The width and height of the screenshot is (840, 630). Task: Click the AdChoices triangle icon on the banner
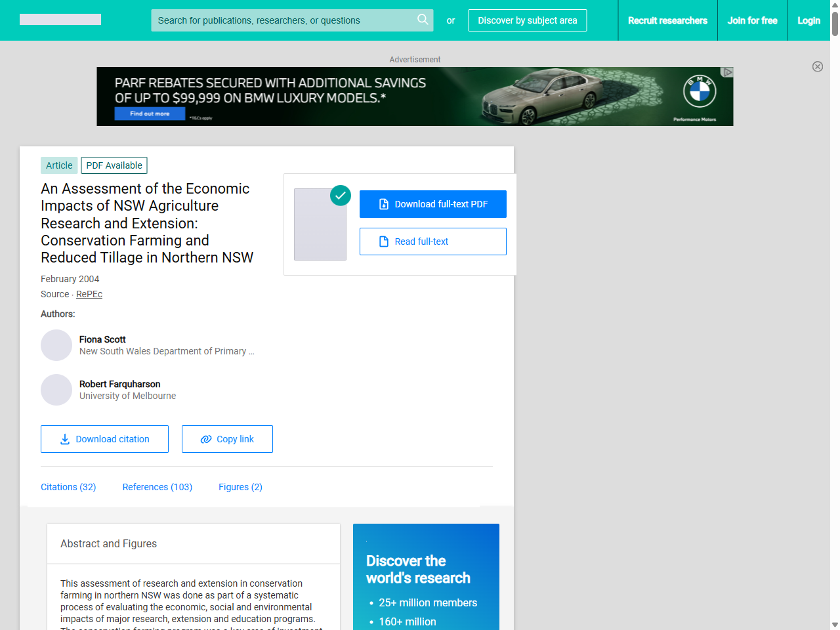[x=727, y=72]
